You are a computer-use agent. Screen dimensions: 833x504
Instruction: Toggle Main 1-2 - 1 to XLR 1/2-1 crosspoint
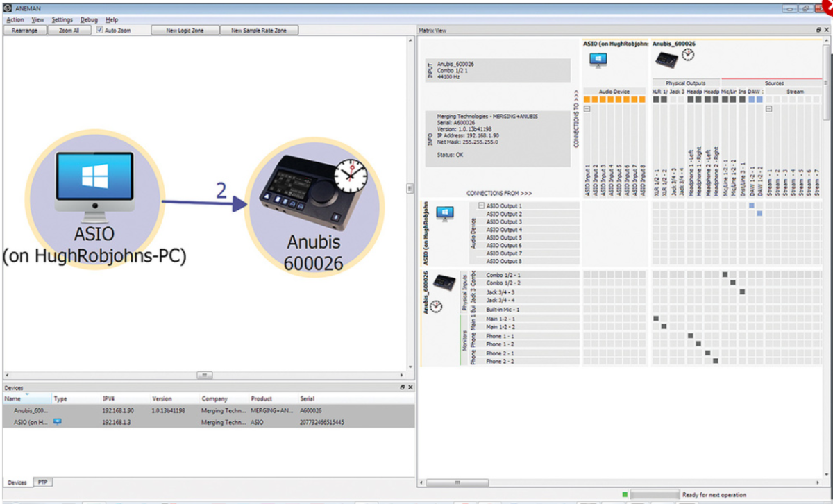(656, 318)
